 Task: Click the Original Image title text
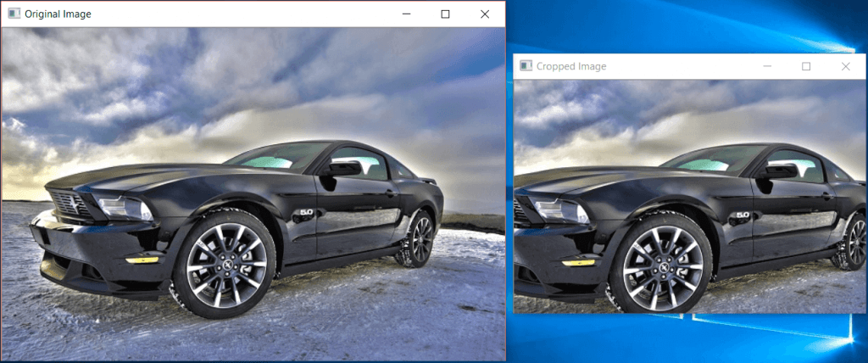pyautogui.click(x=58, y=14)
